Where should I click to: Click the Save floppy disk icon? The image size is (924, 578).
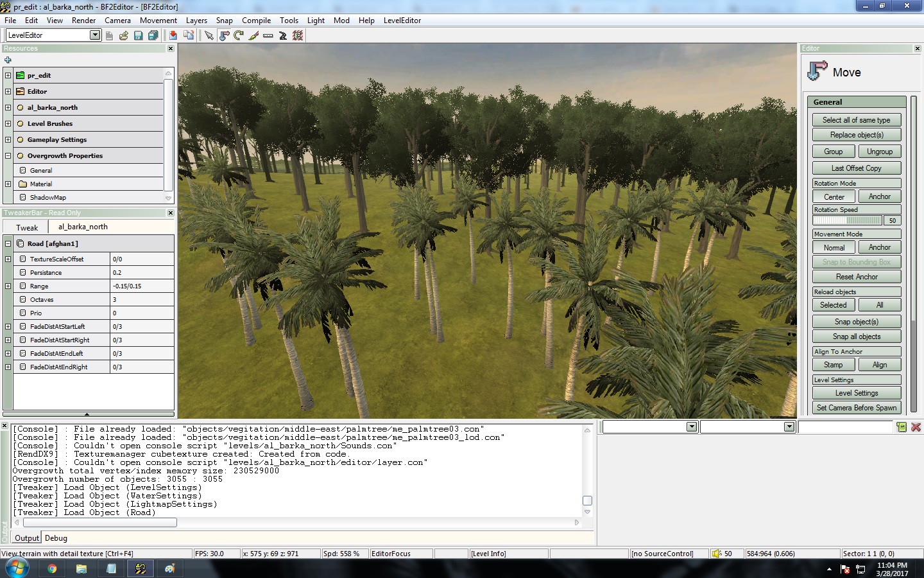point(138,35)
